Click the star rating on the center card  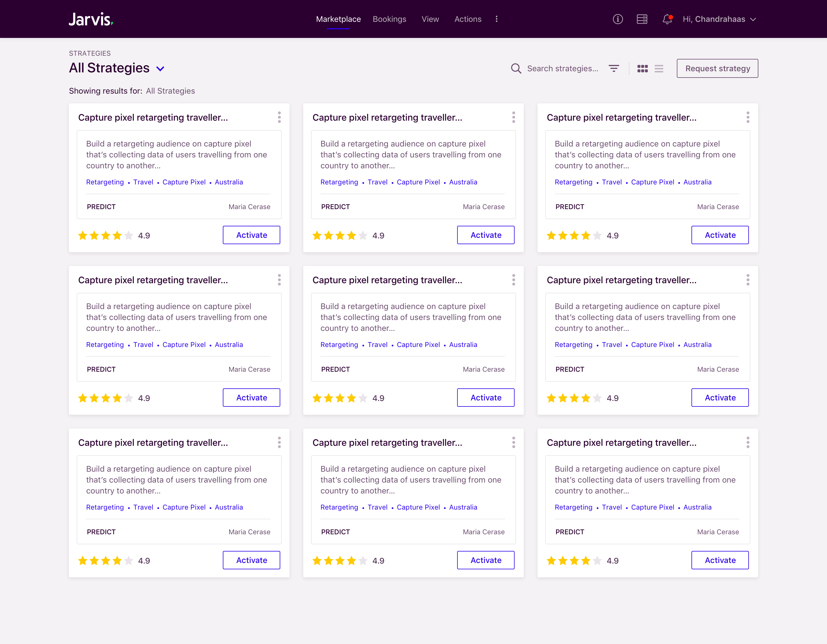pos(340,398)
